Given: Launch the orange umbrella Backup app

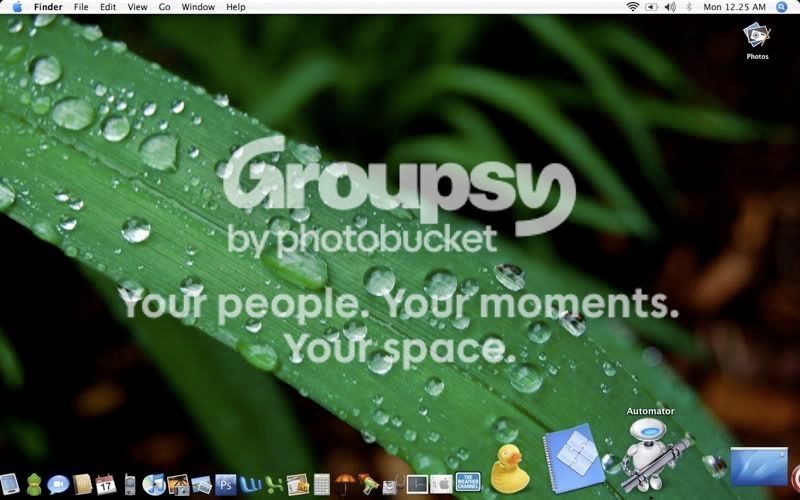Looking at the screenshot, I should (x=345, y=484).
